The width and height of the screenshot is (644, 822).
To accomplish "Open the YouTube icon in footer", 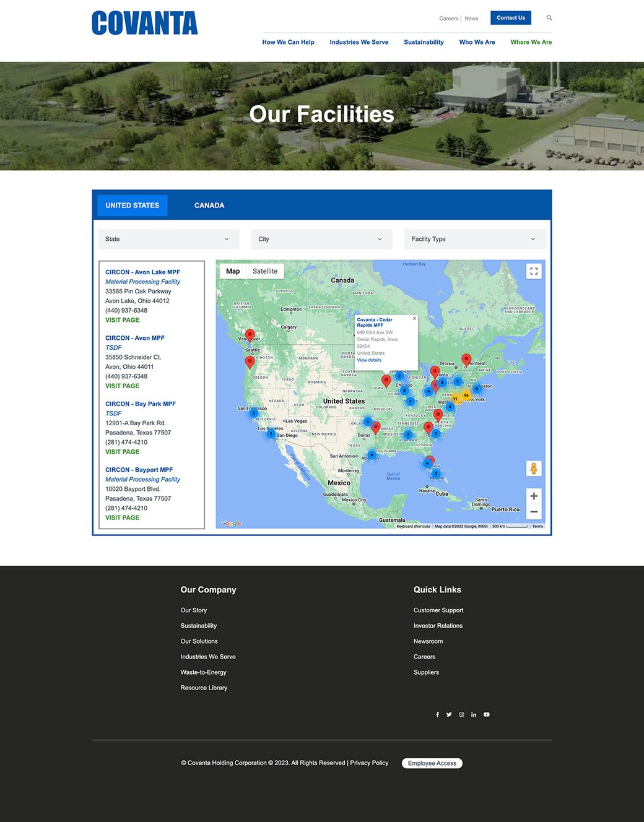I will coord(487,714).
